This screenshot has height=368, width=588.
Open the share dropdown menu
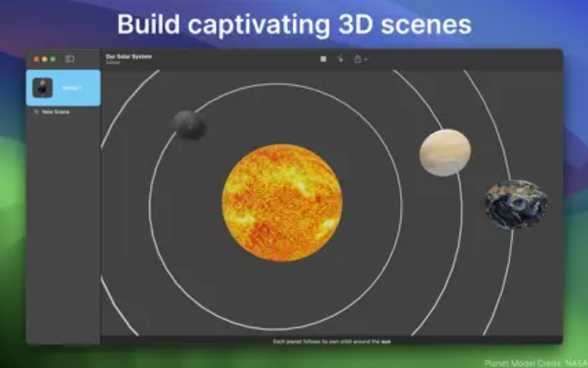pyautogui.click(x=360, y=59)
